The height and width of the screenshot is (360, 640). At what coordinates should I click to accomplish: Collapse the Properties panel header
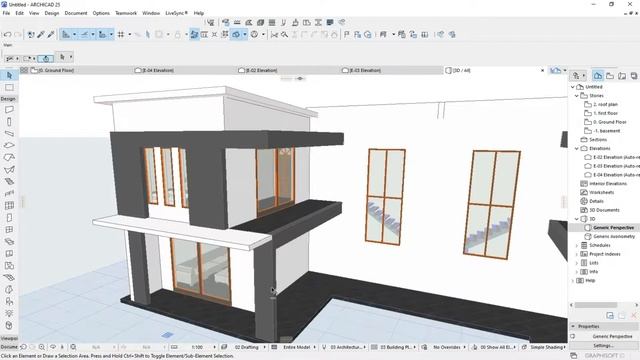tap(573, 327)
